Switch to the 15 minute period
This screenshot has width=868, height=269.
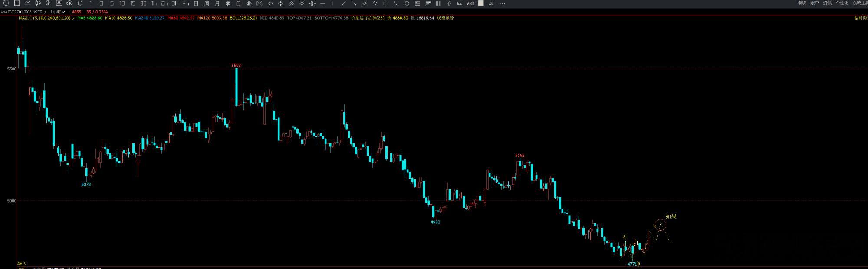pyautogui.click(x=133, y=3)
